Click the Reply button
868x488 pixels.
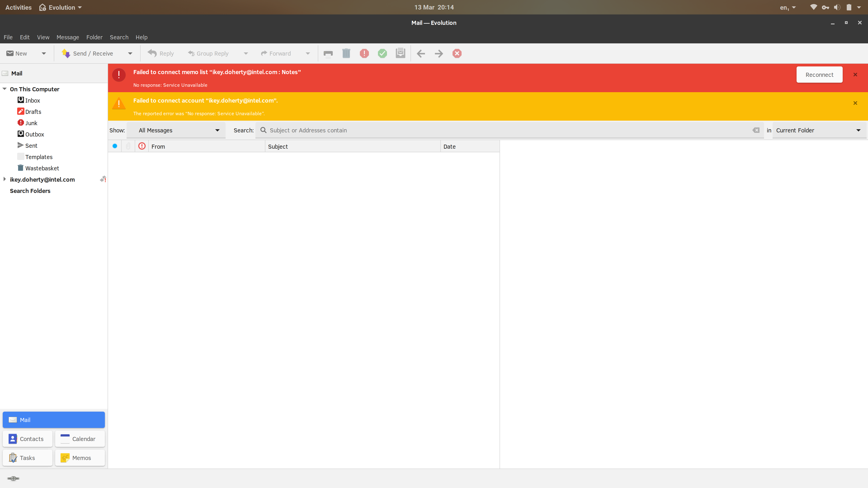point(161,54)
